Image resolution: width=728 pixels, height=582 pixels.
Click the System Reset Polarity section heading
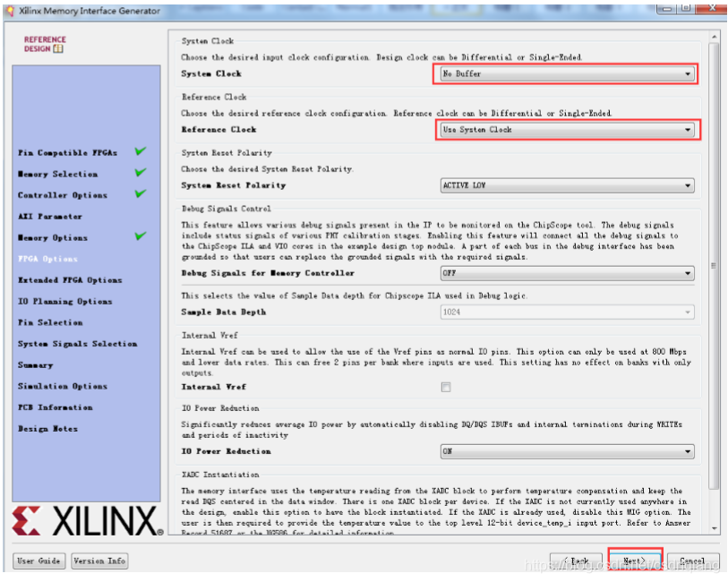227,153
